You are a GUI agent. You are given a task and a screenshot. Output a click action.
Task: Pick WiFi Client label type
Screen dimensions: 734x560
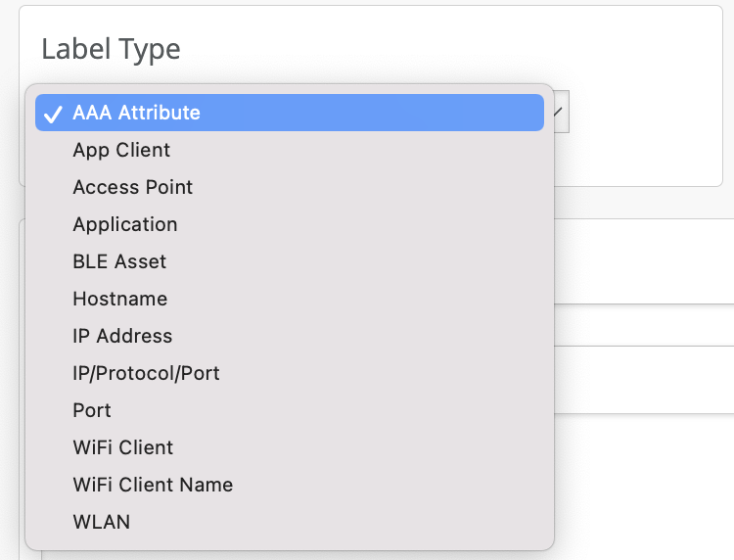pos(122,447)
